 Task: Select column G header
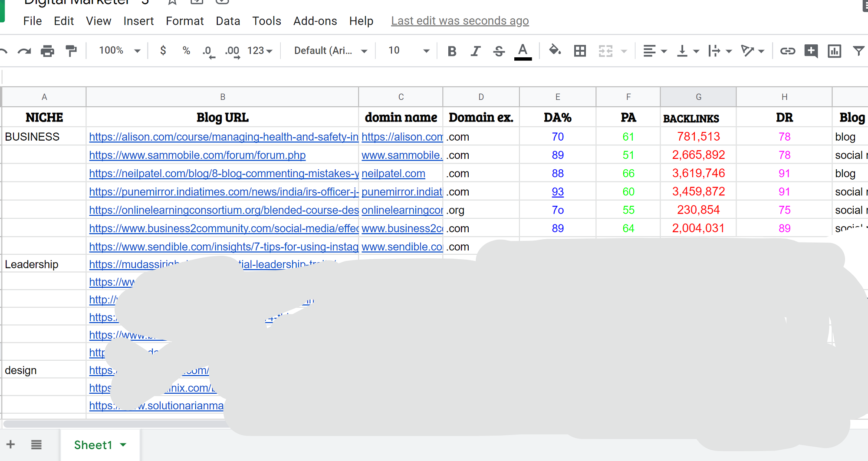698,96
